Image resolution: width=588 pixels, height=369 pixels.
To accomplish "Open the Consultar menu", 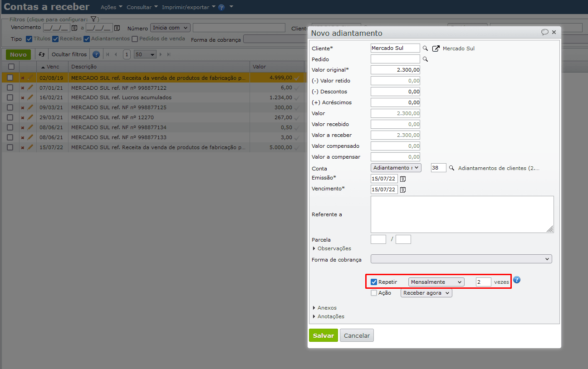I will coord(142,7).
